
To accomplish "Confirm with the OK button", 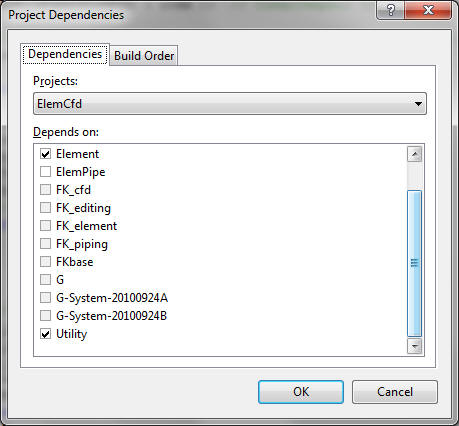I will click(301, 392).
